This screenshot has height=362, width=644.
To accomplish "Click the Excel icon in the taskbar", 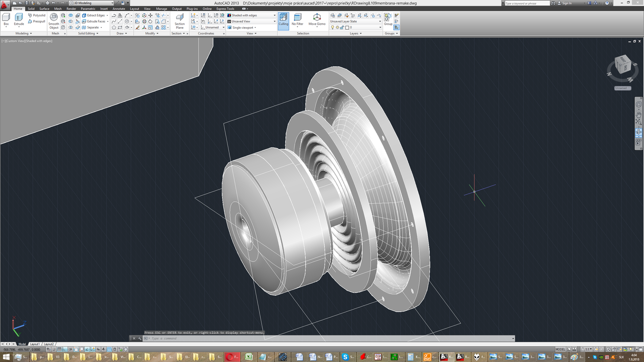I will pos(248,357).
